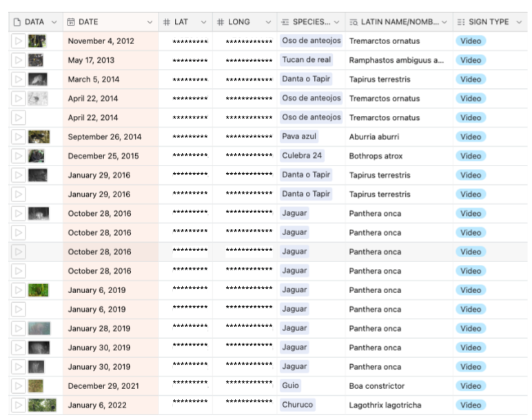Click the play icon in the Guio row
The image size is (532, 420).
point(19,386)
